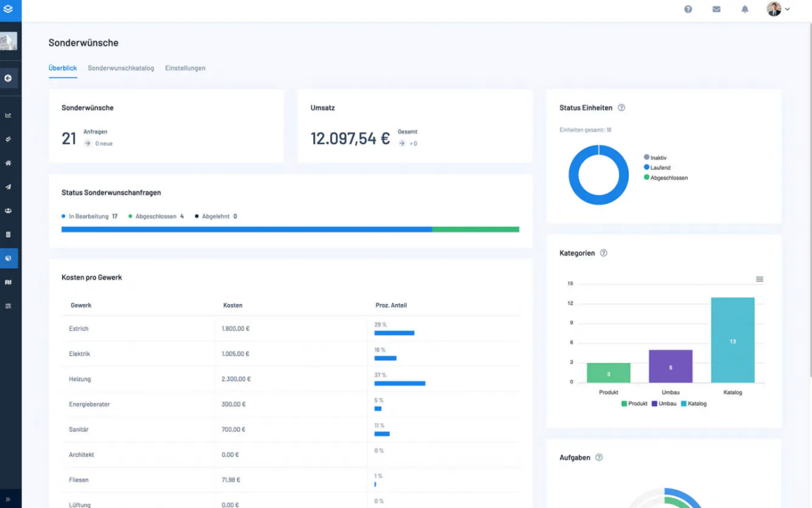Viewport: 812px width, 508px height.
Task: Click the page scrollbar at right edge
Action: pyautogui.click(x=810, y=200)
